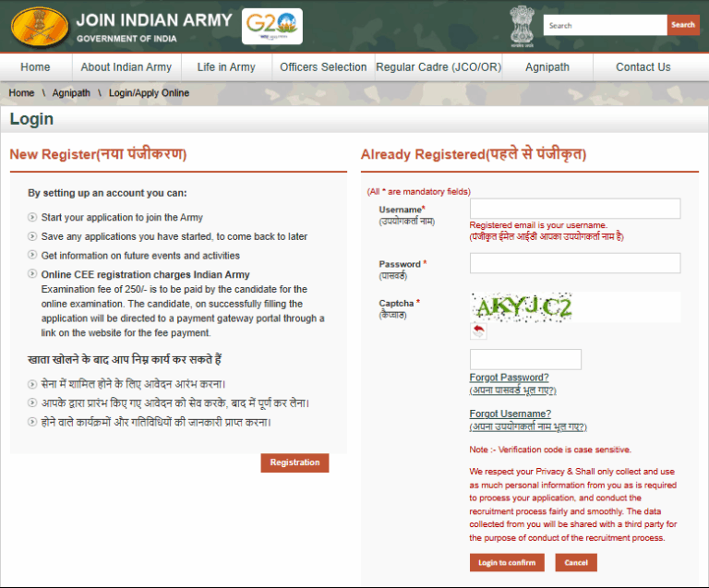Screen dimensions: 709x588
Task: Click the captcha code entry field
Action: [x=525, y=359]
